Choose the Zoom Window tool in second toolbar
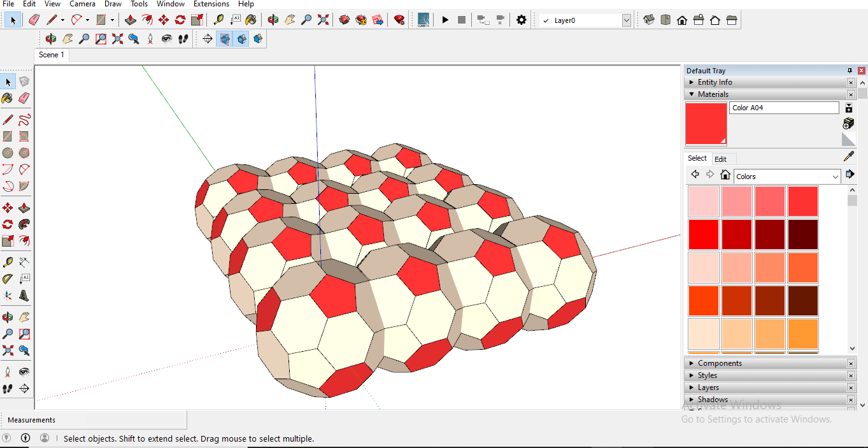 click(101, 39)
